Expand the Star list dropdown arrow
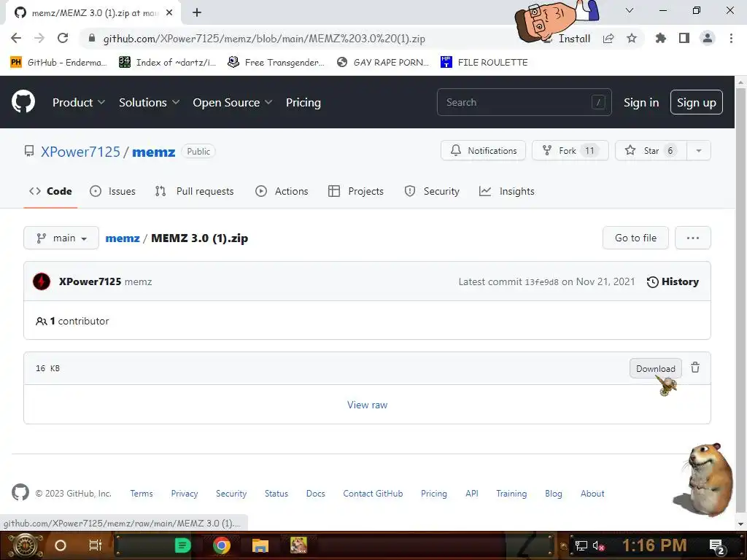Image resolution: width=747 pixels, height=560 pixels. click(698, 150)
